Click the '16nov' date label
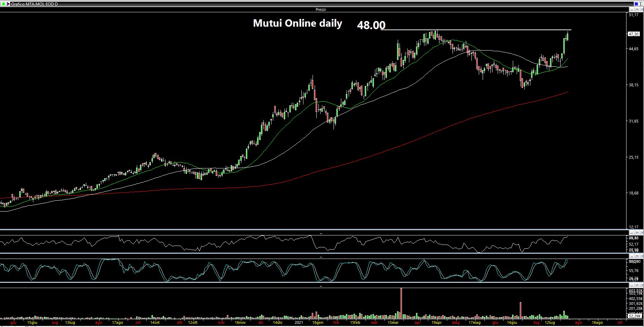 tap(240, 322)
